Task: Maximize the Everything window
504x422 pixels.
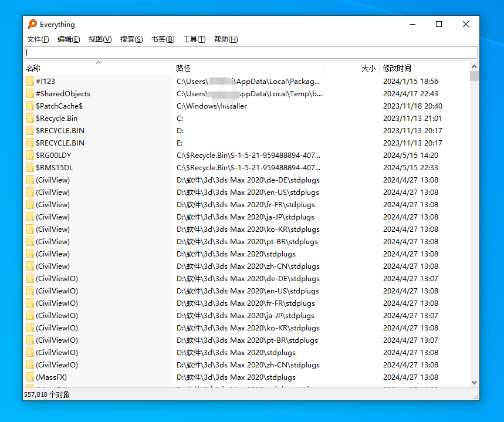Action: click(439, 24)
